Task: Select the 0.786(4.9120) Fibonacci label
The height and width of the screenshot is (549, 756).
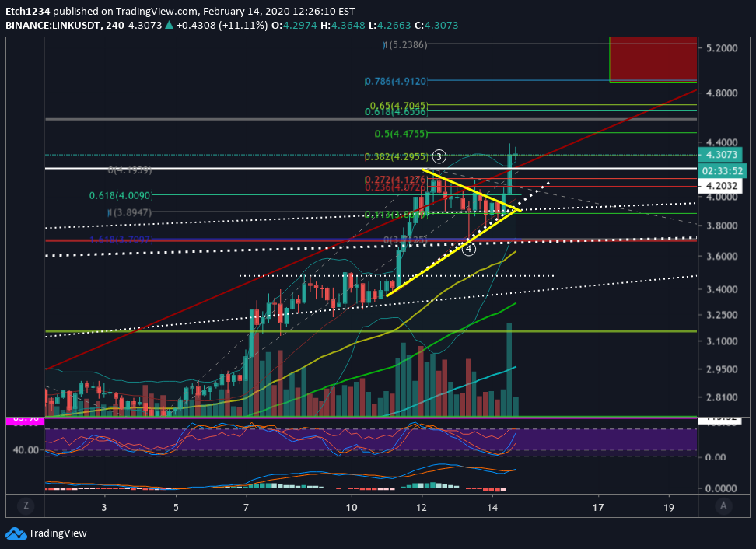Action: (x=396, y=82)
